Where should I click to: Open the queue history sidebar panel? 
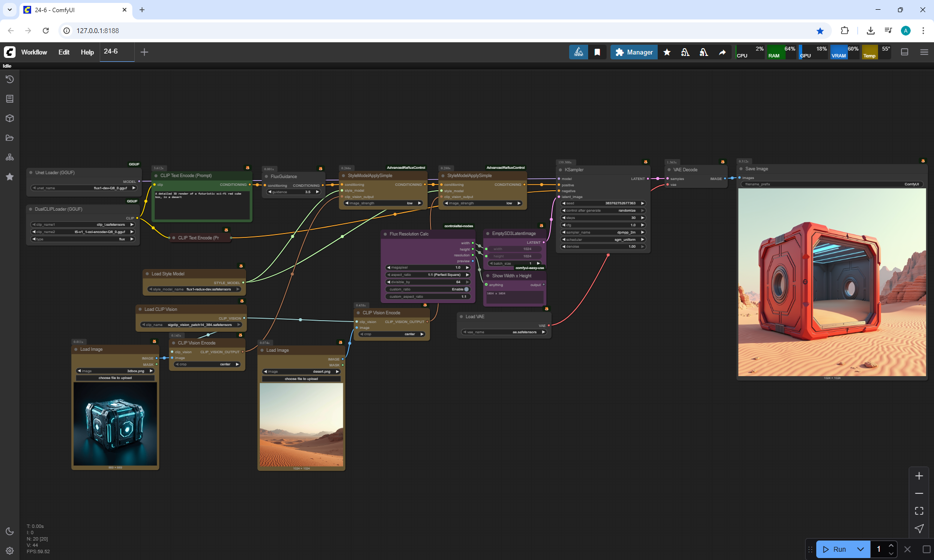9,79
